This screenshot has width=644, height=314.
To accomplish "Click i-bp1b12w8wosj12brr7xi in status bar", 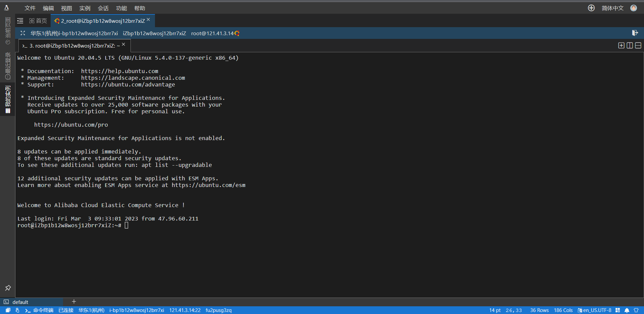I will coord(137,310).
